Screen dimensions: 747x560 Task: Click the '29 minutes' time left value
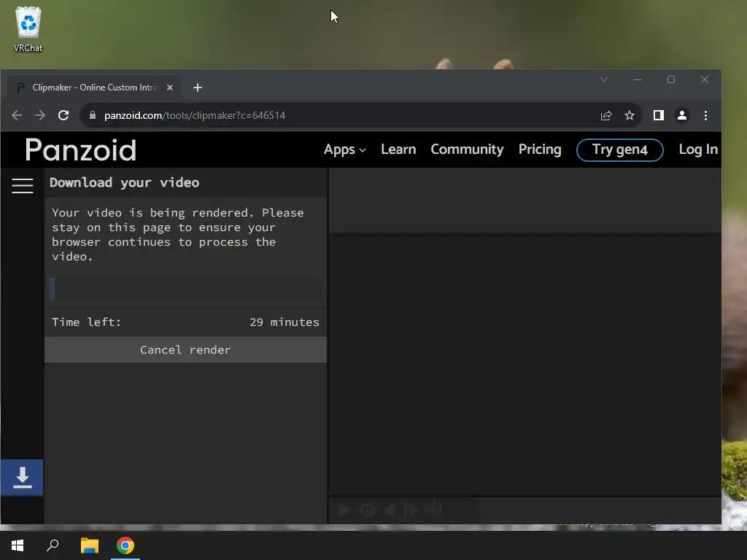pos(284,322)
